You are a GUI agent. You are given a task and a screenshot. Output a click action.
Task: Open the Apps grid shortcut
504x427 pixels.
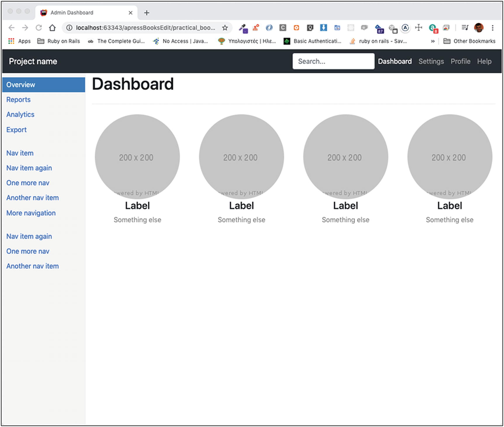tap(20, 41)
